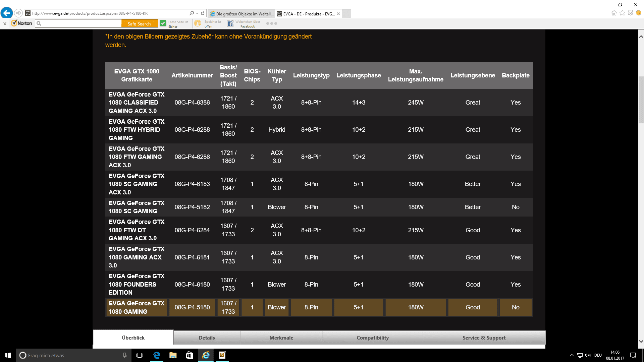Click article number 08G-P4-6284
644x362 pixels.
tap(192, 230)
